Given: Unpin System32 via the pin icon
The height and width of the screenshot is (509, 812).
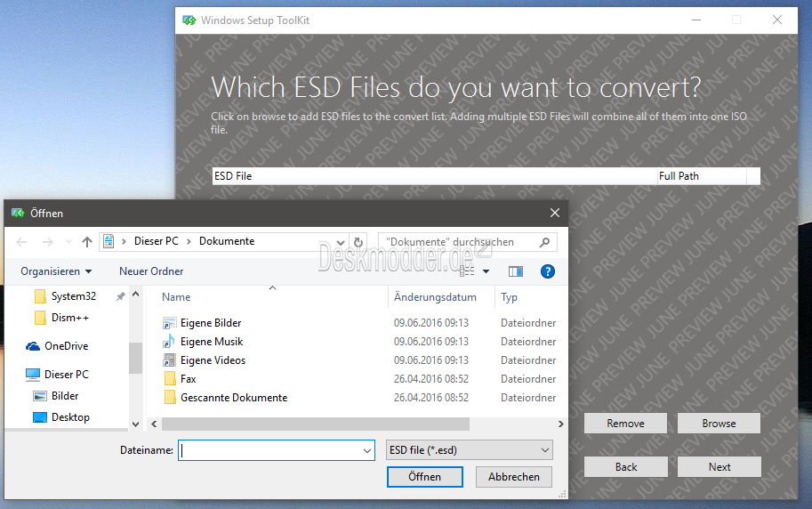Looking at the screenshot, I should [120, 296].
